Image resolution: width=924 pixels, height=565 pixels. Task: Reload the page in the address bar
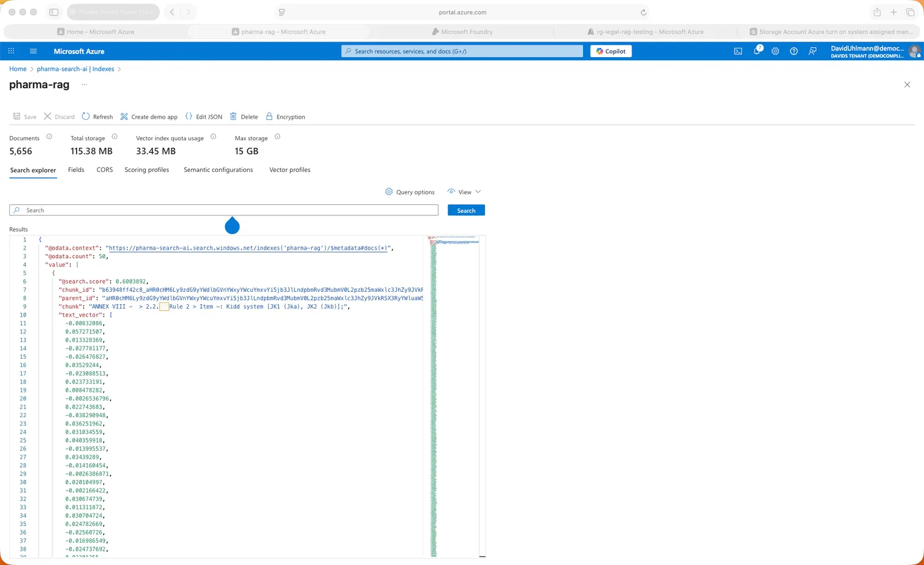pos(643,12)
